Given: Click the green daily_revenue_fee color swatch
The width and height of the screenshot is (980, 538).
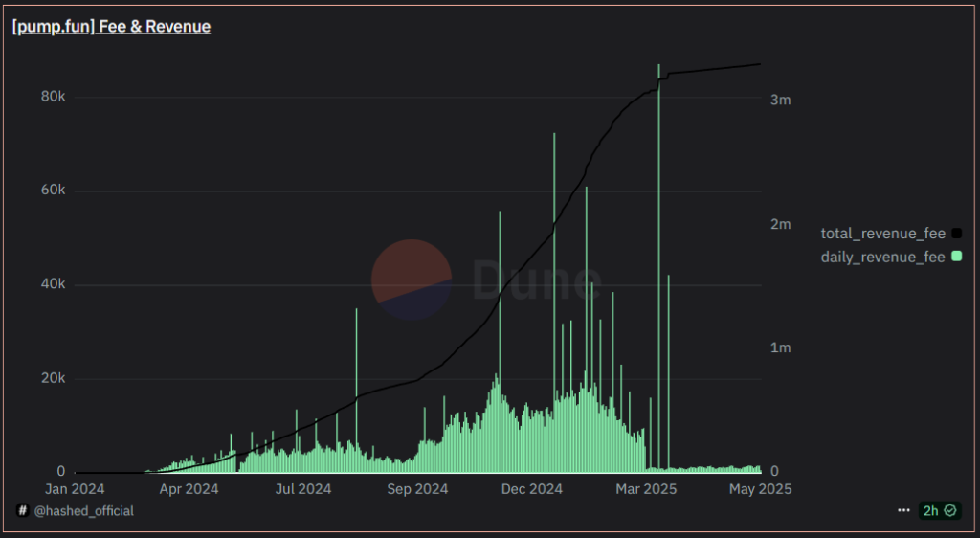Looking at the screenshot, I should [957, 257].
